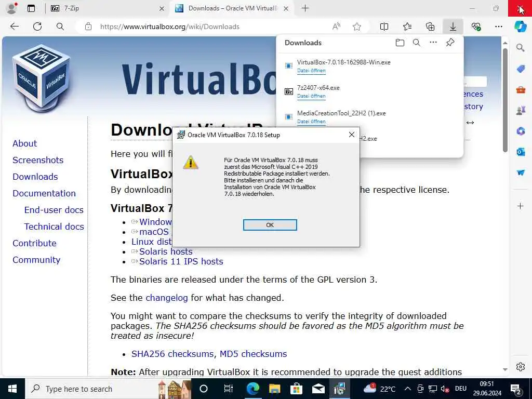Click the search icon in browser toolbar

tap(60, 26)
